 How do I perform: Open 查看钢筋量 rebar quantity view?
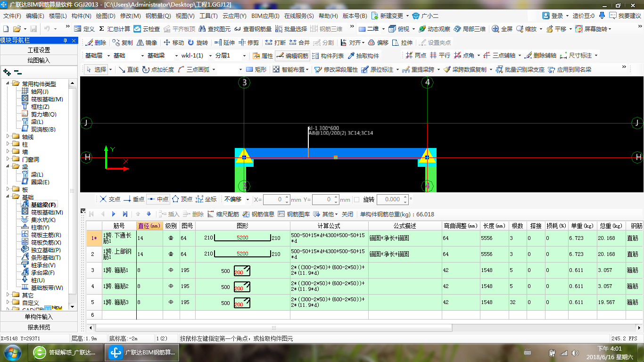point(252,29)
